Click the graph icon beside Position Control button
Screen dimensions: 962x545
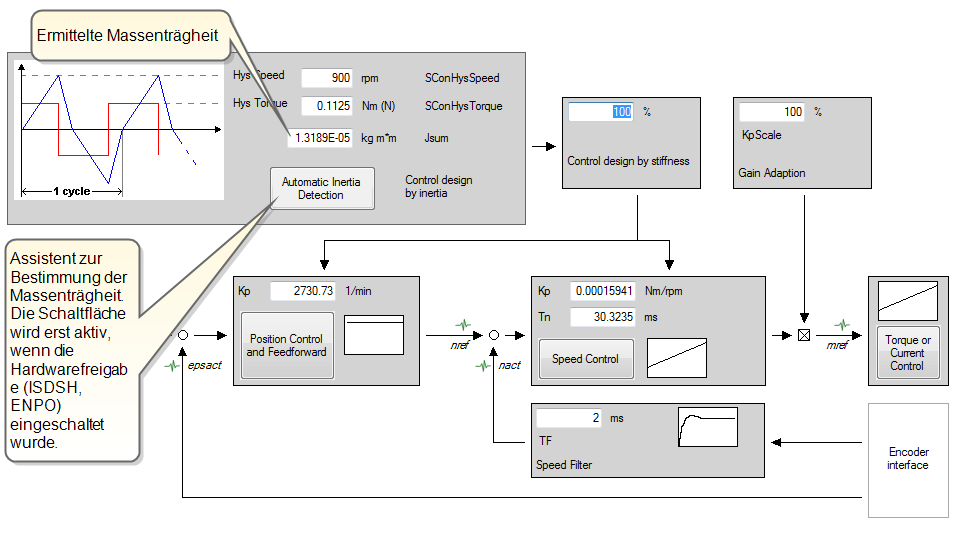point(373,335)
